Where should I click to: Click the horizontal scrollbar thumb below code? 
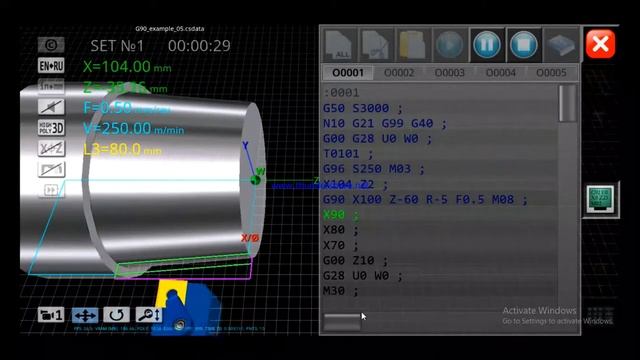coord(342,322)
